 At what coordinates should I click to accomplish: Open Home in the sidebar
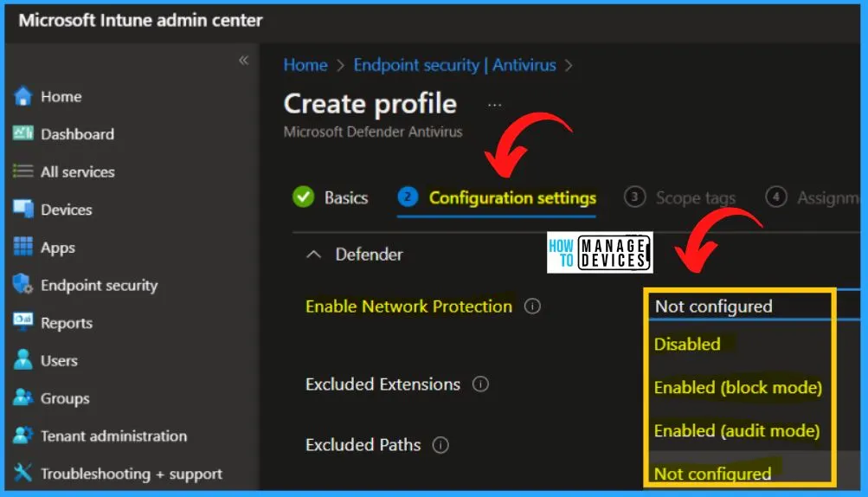click(x=61, y=96)
